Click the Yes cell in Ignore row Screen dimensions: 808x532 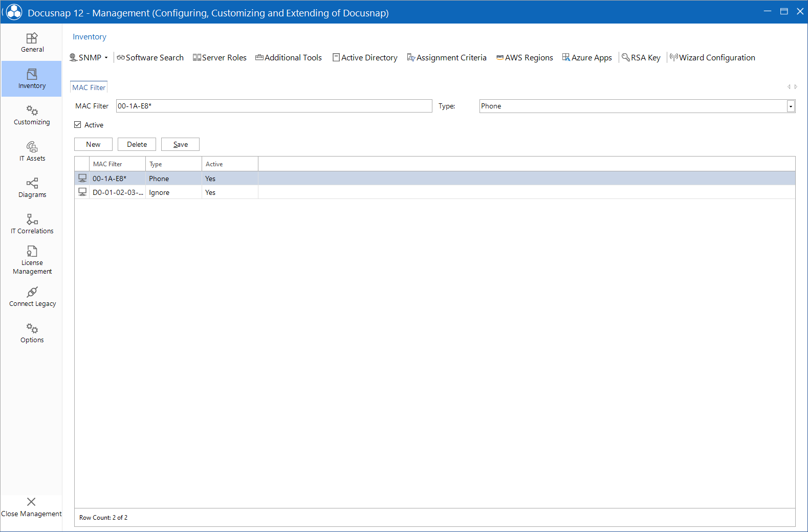click(x=230, y=192)
